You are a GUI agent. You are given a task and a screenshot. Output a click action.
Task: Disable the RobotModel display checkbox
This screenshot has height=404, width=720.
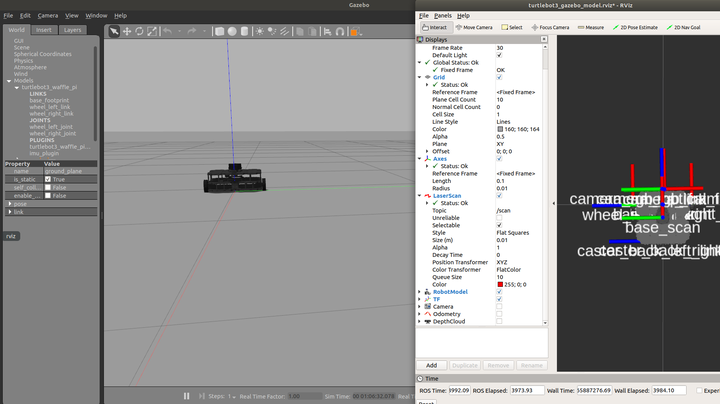click(500, 290)
